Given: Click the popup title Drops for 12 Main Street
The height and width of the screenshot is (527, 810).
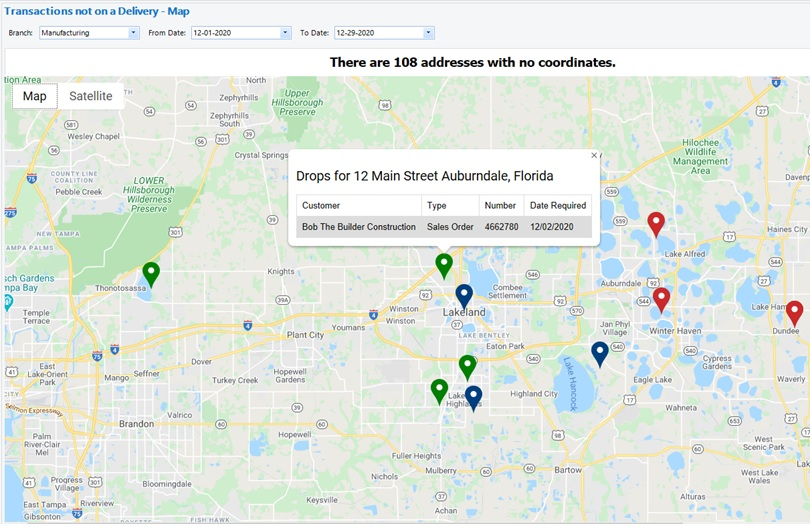Looking at the screenshot, I should click(425, 176).
